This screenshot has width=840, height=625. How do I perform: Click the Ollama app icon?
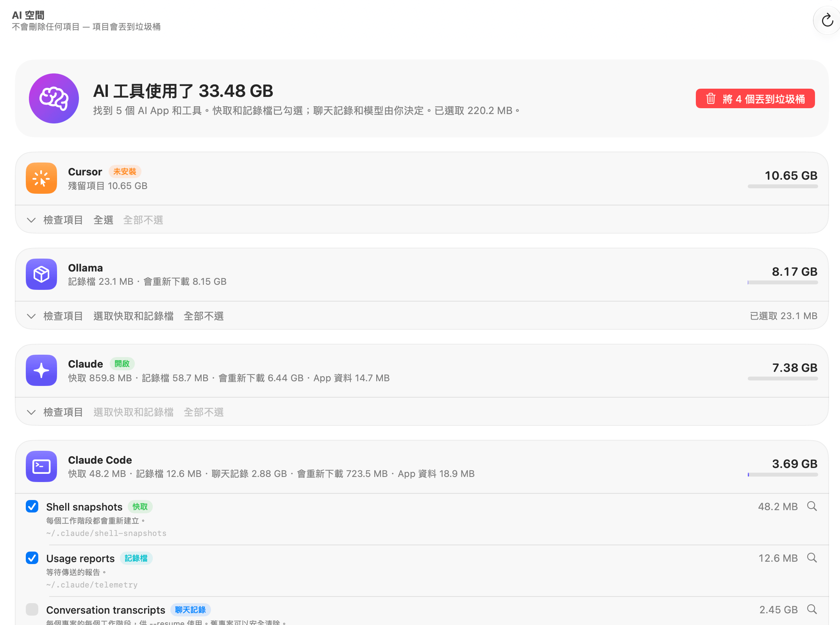(x=41, y=274)
